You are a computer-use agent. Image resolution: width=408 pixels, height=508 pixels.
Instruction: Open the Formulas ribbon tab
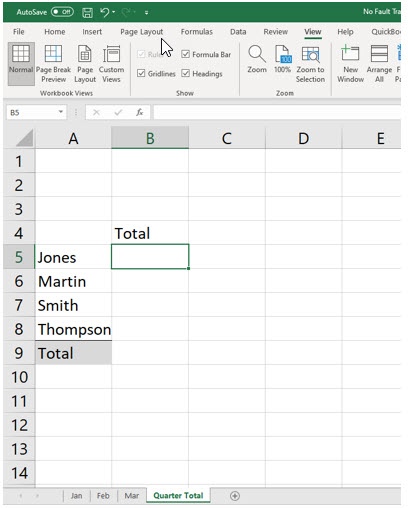coord(197,32)
